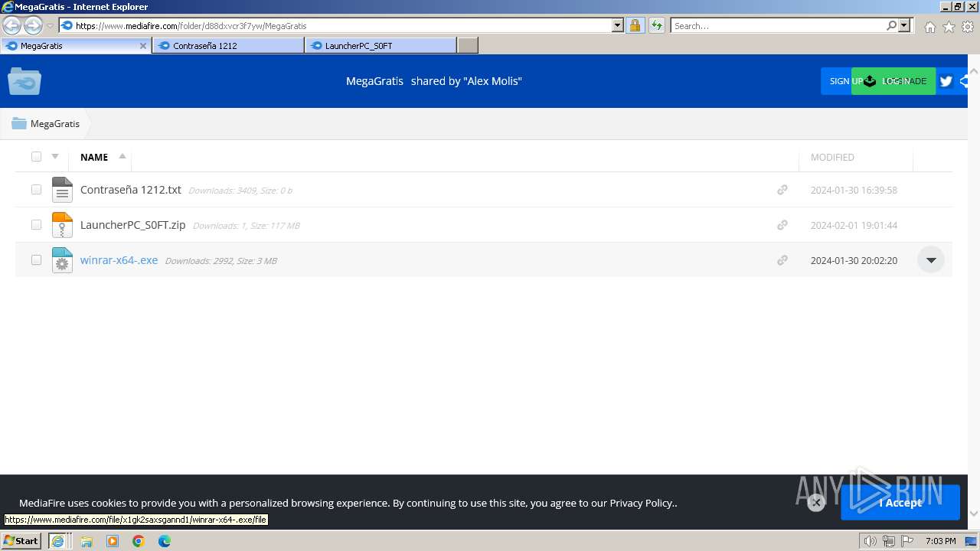Sort files by NAME column

coord(94,157)
